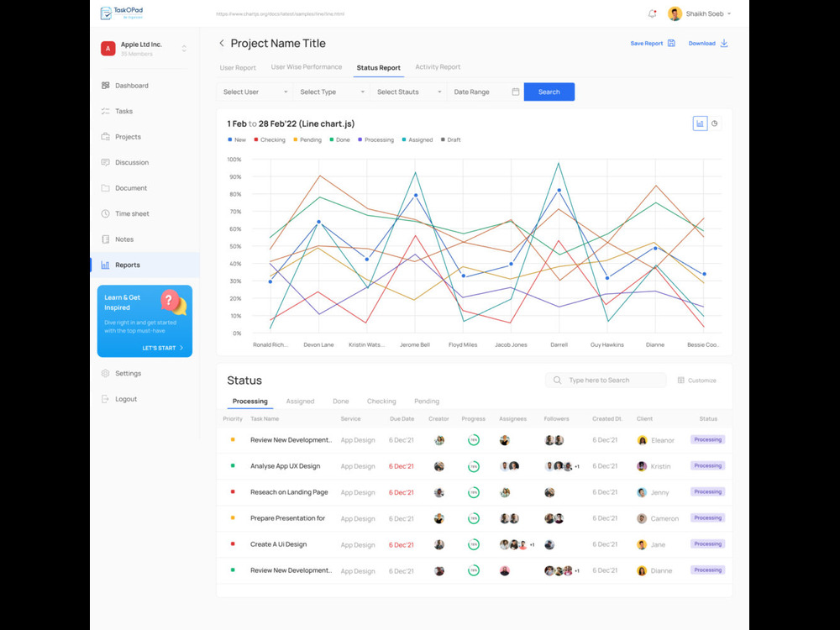Toggle the Pending series in legend
840x630 pixels.
point(307,139)
